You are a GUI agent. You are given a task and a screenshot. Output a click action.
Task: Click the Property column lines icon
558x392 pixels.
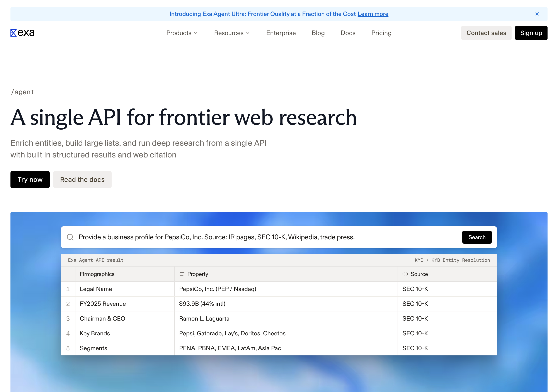[x=182, y=274]
